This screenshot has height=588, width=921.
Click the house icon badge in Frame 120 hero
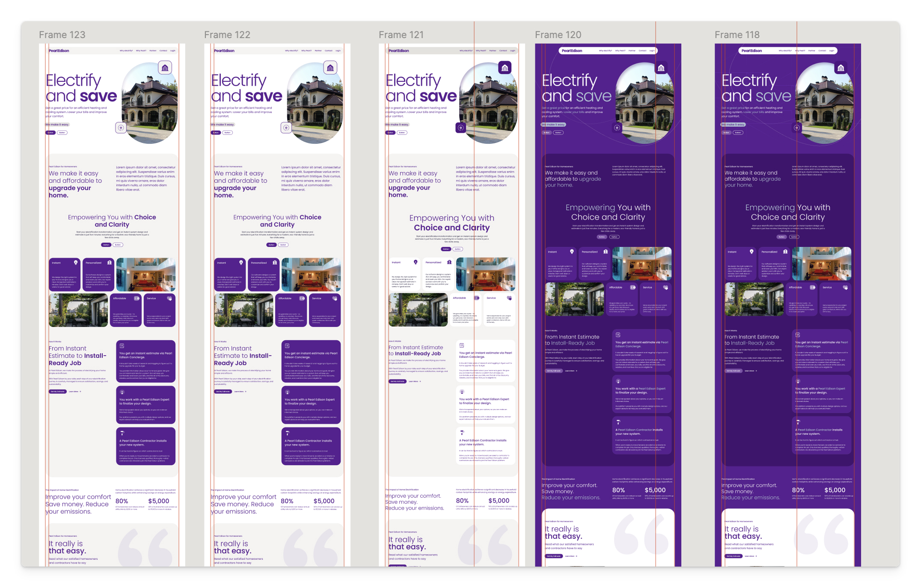tap(661, 68)
